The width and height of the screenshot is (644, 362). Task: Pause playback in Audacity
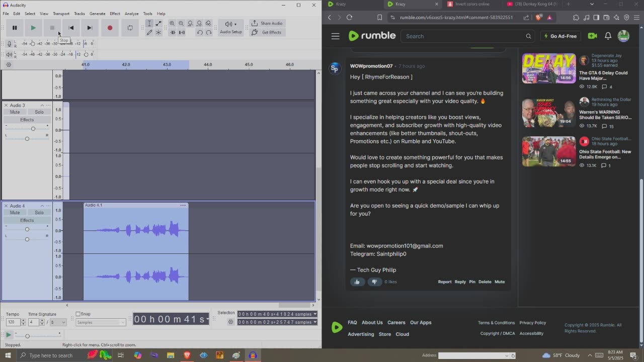[x=15, y=28]
